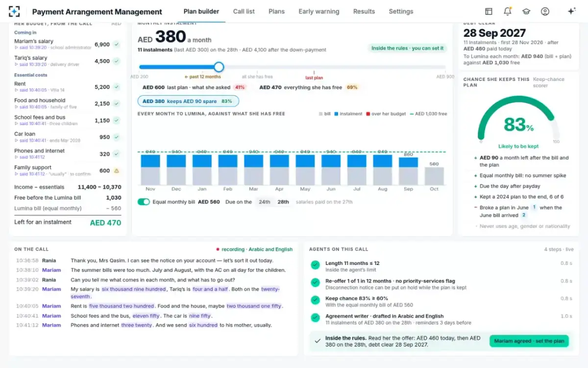Choose the AED 380 keeps AED 90 spare option
The image size is (588, 368).
(x=188, y=101)
